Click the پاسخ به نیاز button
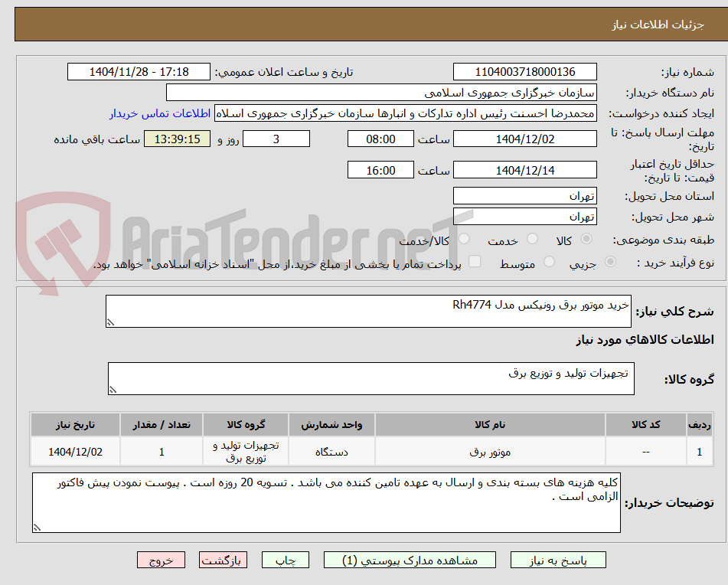The image size is (728, 585). [x=558, y=560]
